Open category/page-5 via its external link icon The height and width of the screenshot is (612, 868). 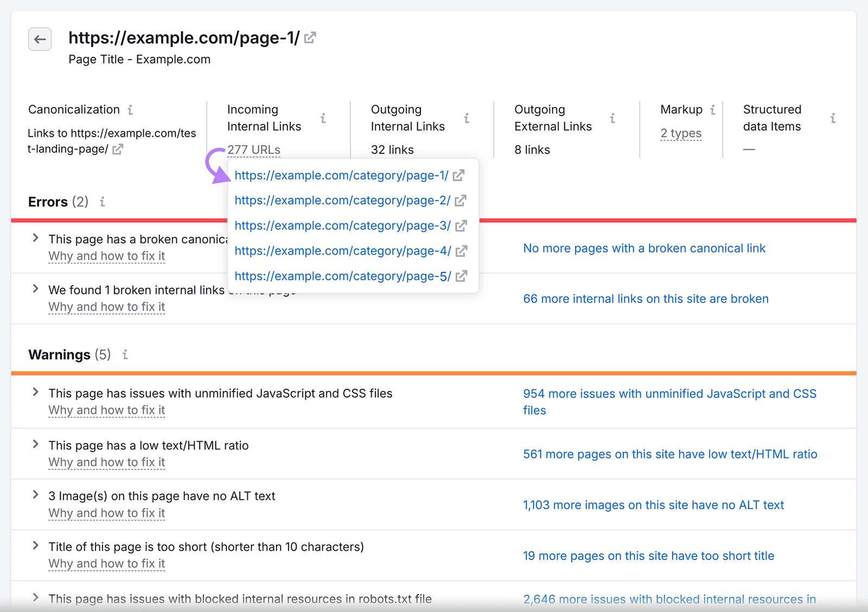pos(461,276)
